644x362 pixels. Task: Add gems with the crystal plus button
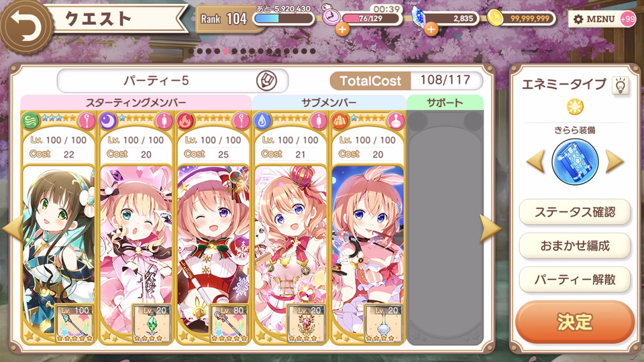click(431, 29)
